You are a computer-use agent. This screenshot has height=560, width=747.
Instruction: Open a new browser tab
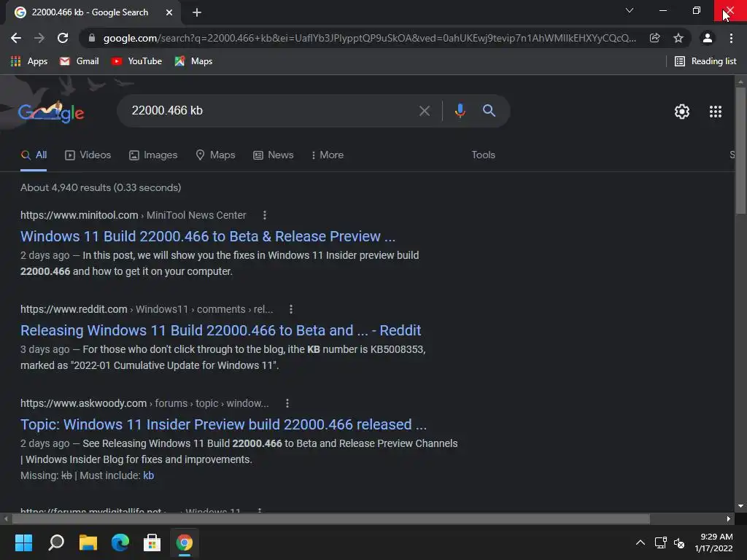[x=197, y=12]
